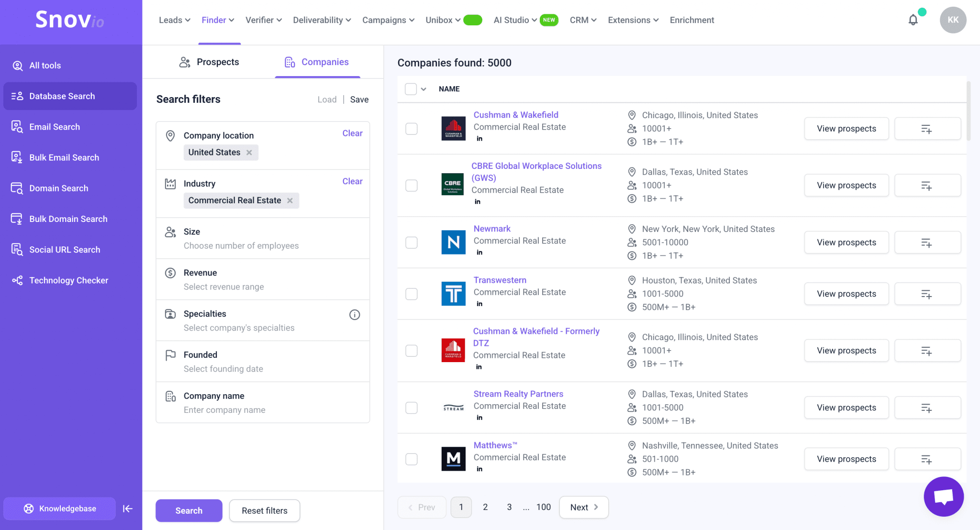Viewport: 980px width, 530px height.
Task: Open the selection dropdown arrow beside select-all checkbox
Action: point(423,88)
